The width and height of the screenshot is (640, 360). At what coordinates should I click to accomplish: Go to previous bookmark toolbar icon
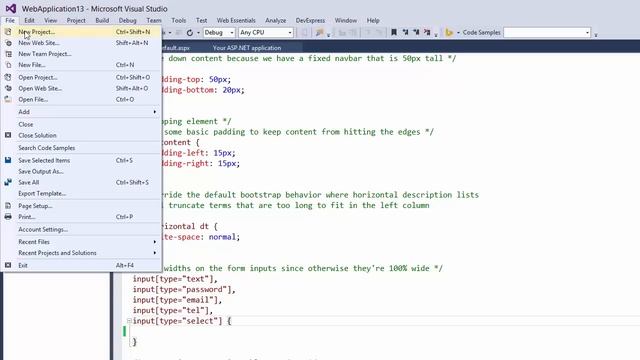click(405, 32)
